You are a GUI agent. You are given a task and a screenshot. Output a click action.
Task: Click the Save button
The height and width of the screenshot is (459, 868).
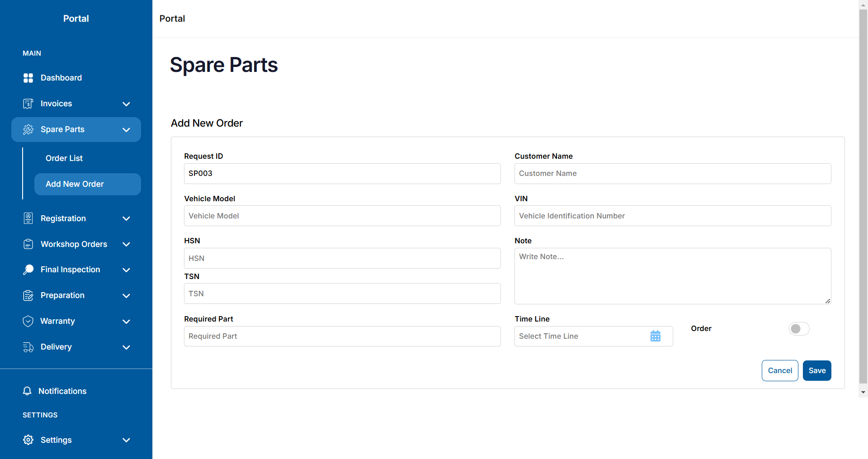pyautogui.click(x=817, y=370)
